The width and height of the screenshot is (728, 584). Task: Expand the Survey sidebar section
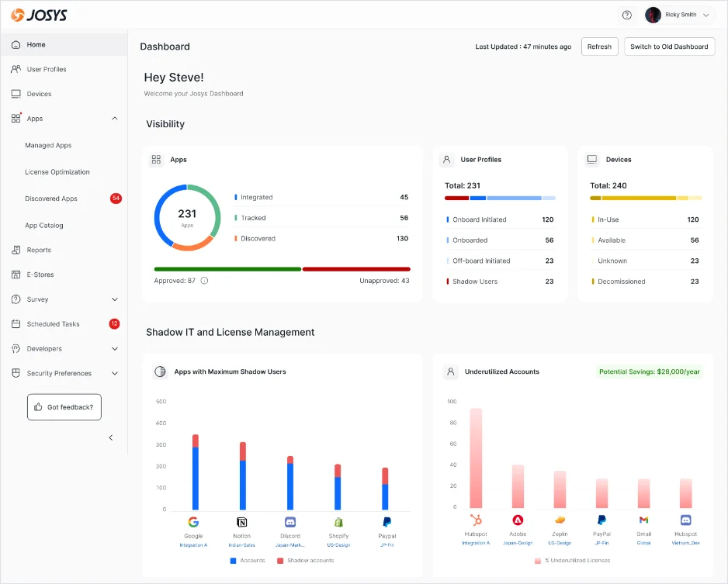pos(115,299)
